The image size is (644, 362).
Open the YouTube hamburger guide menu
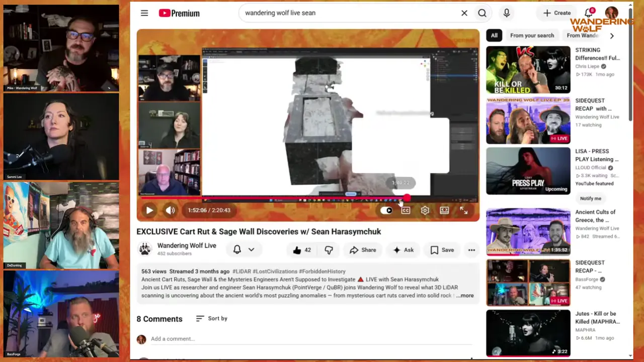point(144,13)
